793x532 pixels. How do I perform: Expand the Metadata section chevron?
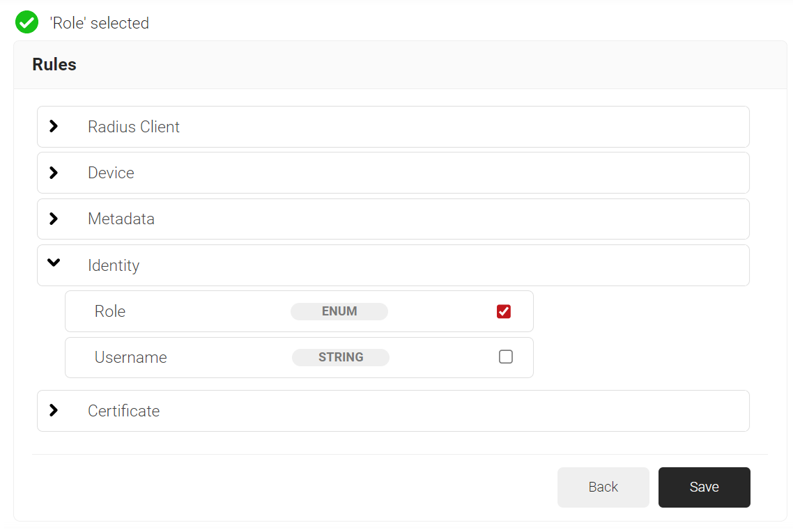(54, 219)
